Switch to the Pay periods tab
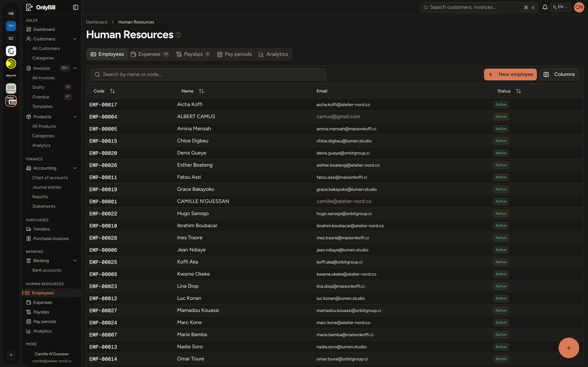The width and height of the screenshot is (588, 367). (234, 54)
